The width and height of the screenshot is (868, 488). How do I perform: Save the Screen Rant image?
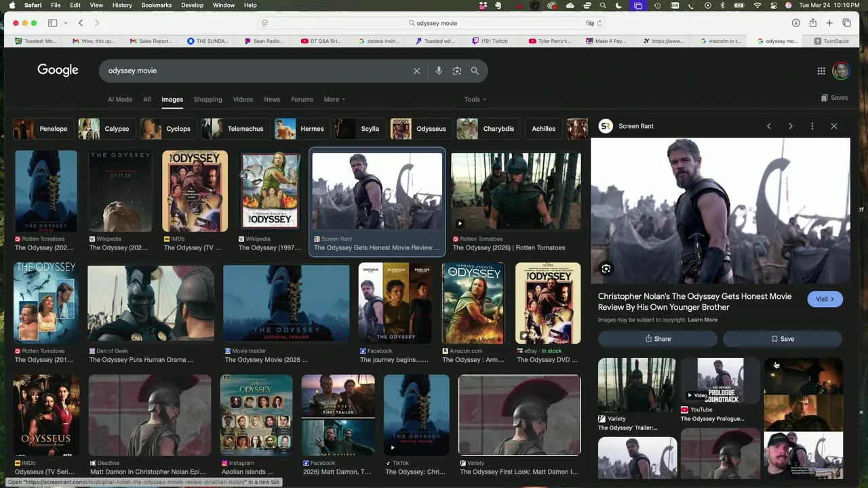tap(783, 339)
